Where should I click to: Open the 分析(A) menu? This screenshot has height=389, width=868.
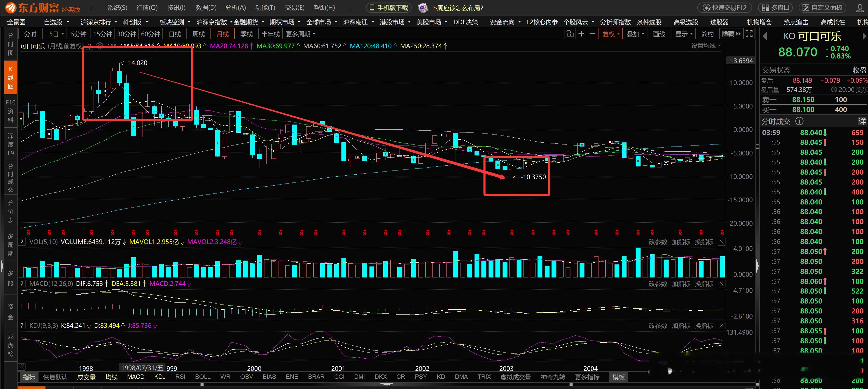pyautogui.click(x=236, y=8)
